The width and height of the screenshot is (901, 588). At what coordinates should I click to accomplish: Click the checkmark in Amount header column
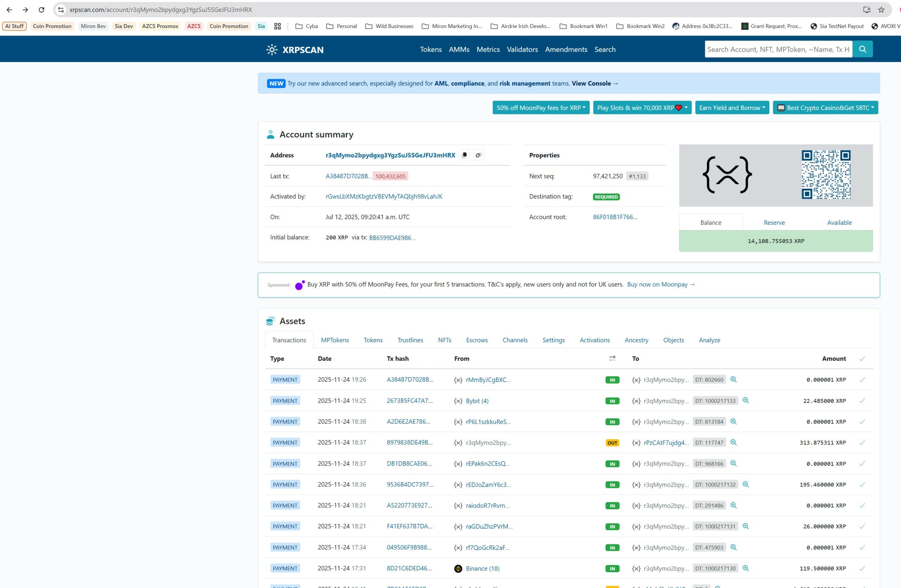(862, 359)
